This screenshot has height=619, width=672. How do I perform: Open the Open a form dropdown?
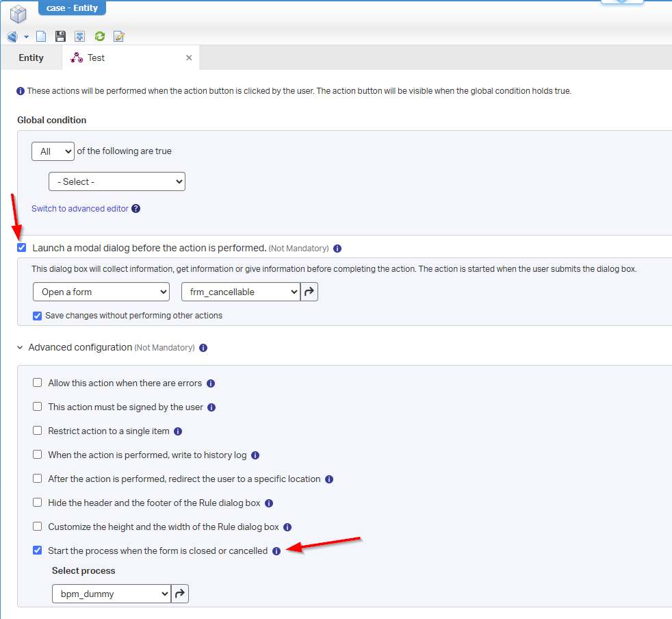[x=101, y=292]
